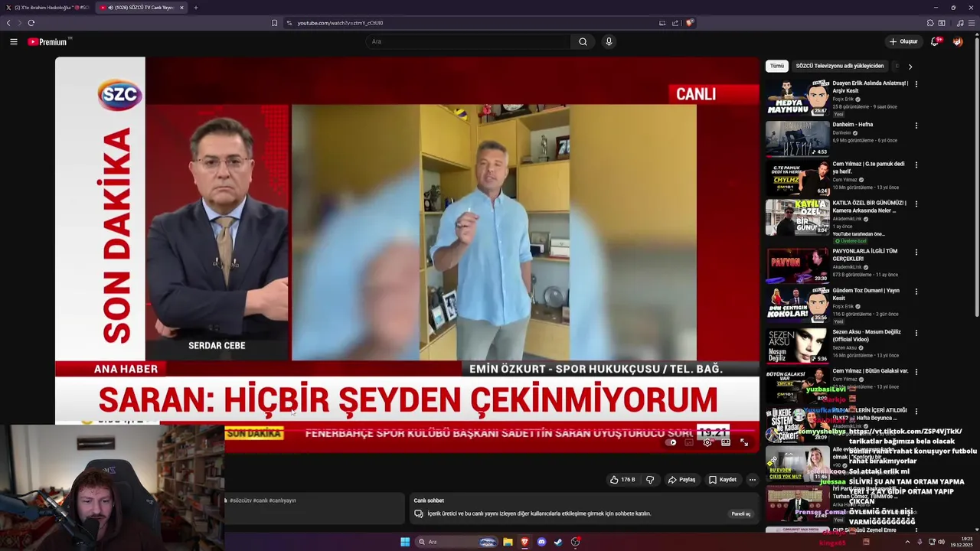The image size is (980, 551).
Task: Show hidden system tray icons
Action: [x=907, y=542]
